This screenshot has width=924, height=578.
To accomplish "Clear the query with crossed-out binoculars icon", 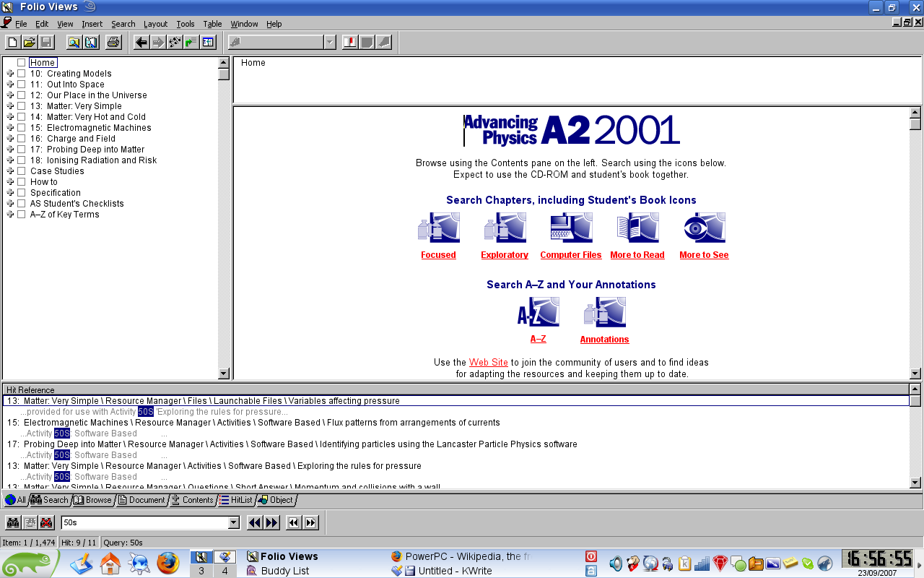I will tap(46, 522).
